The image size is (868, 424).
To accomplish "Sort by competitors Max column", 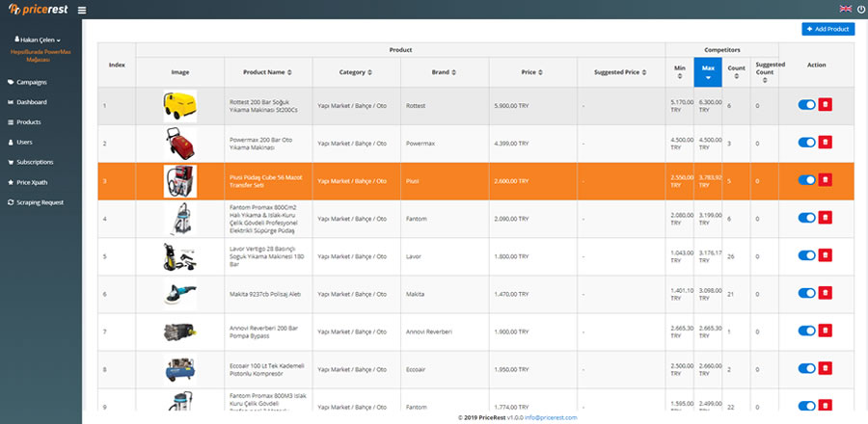I will tap(708, 72).
